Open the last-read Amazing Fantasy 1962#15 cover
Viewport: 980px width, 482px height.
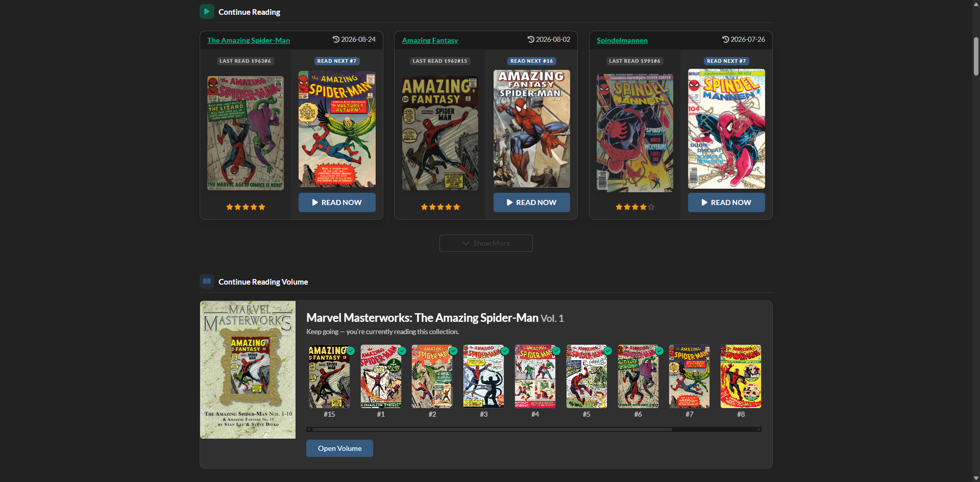coord(440,133)
